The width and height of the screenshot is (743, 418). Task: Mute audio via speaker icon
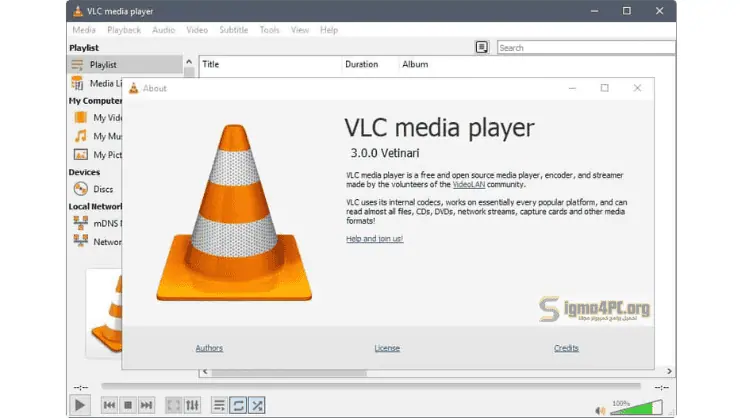[x=600, y=410]
